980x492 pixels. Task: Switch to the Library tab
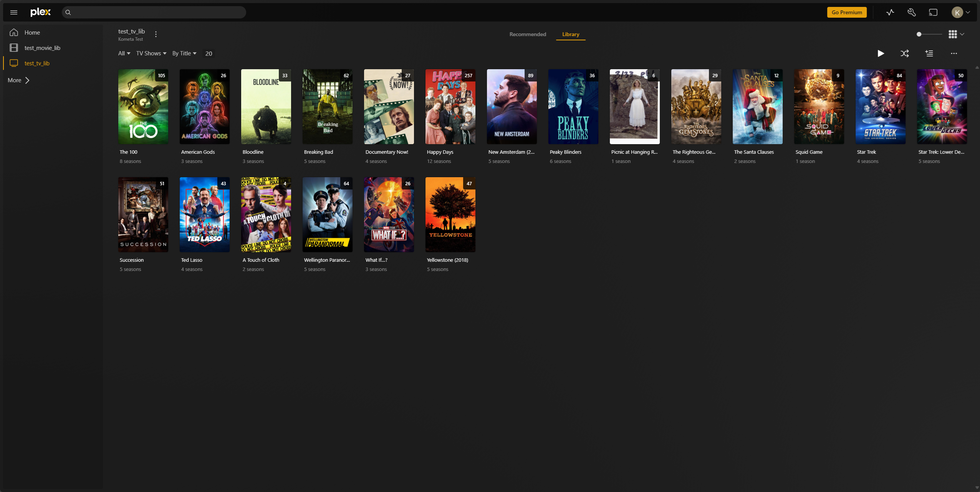571,34
